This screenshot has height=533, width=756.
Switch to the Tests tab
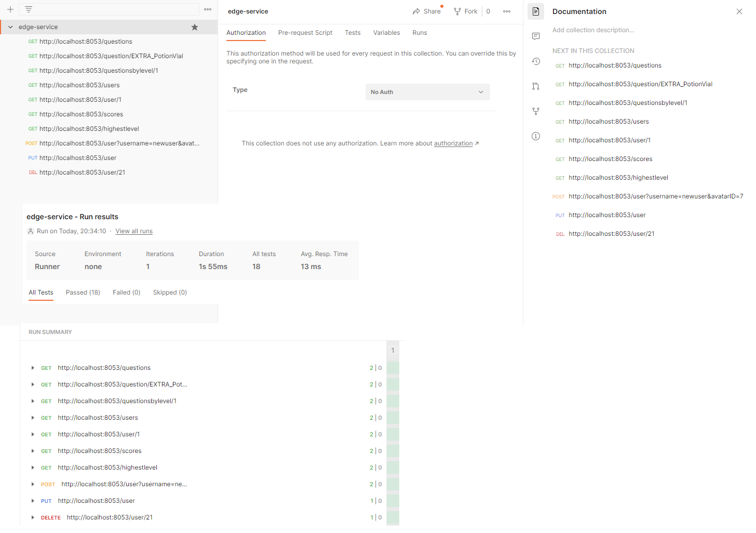353,32
